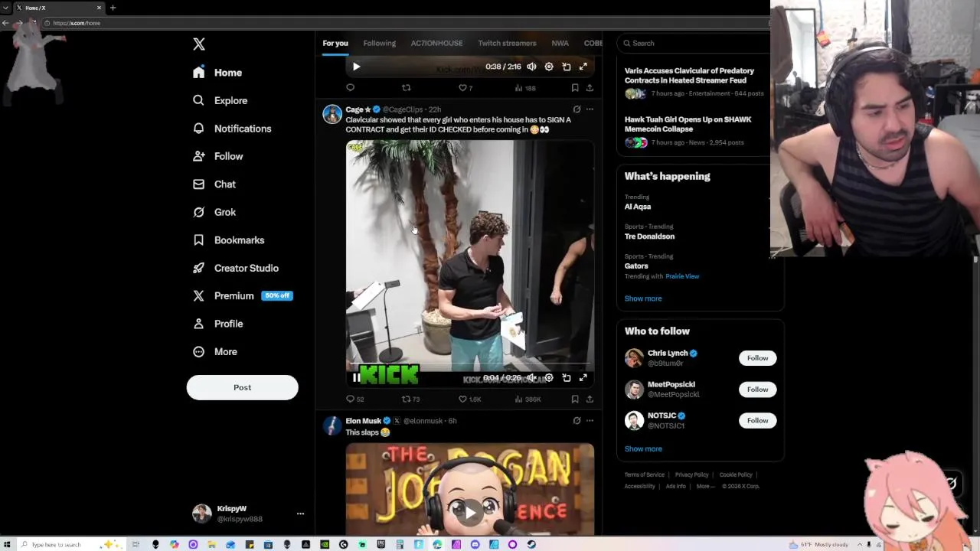
Task: View analytics showing 188 views
Action: click(525, 88)
